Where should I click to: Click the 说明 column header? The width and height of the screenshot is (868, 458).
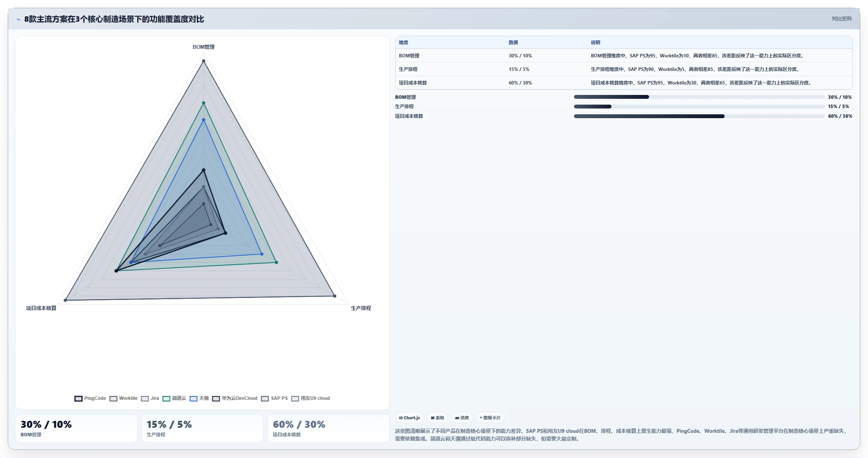coord(596,43)
